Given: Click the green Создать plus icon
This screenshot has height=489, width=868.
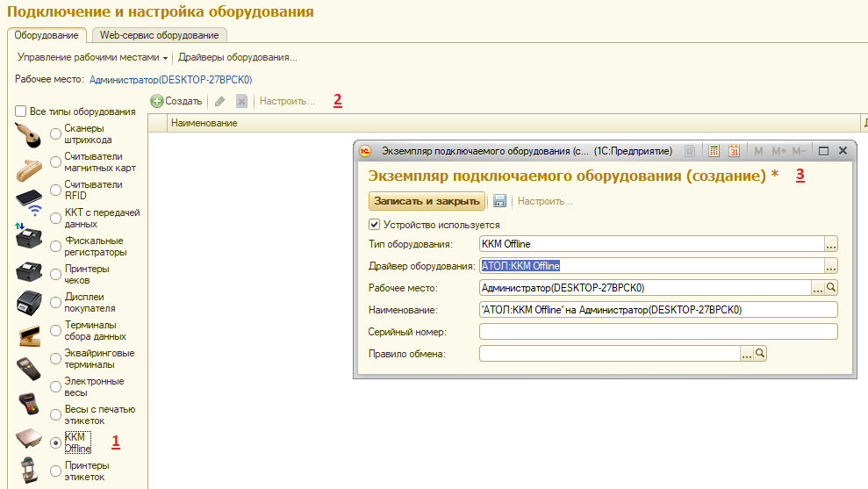Looking at the screenshot, I should coord(157,101).
